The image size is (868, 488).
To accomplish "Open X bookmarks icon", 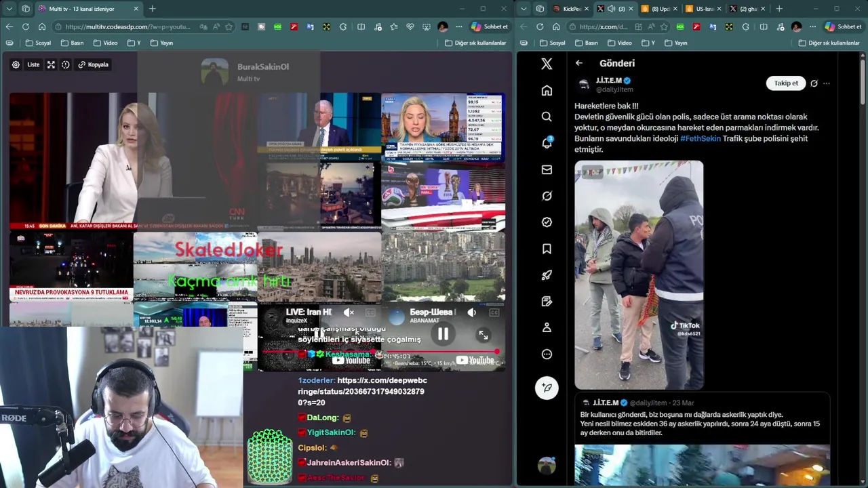I will (x=547, y=249).
